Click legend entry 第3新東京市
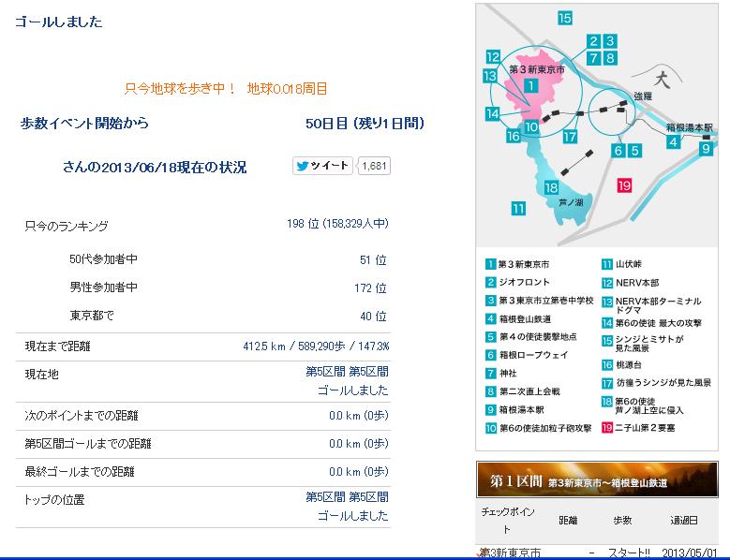Image resolution: width=730 pixels, height=560 pixels. click(x=517, y=264)
